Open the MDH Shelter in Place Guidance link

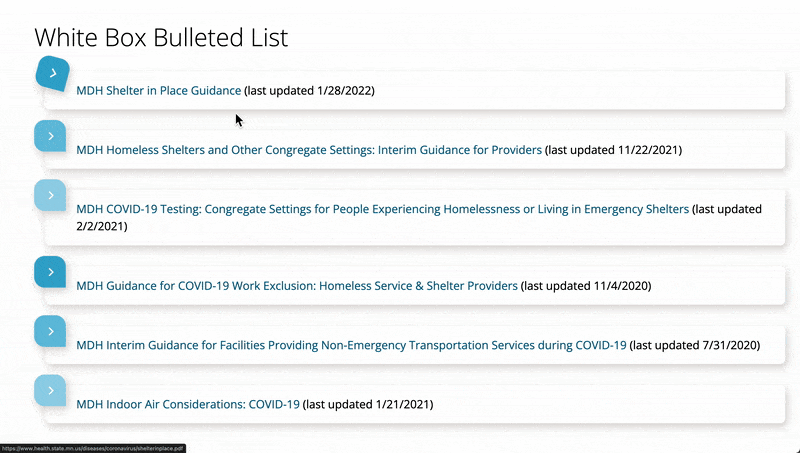pyautogui.click(x=159, y=90)
